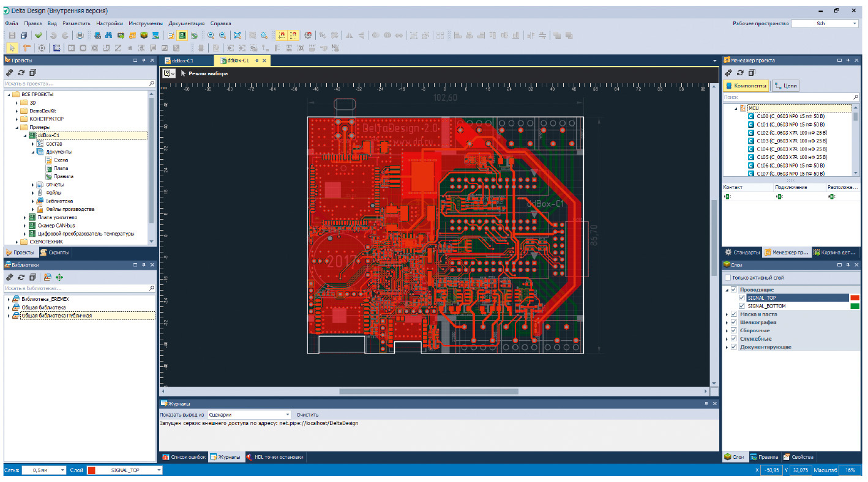Click the first highlighted magnet snap icon
Viewport: 868px width, 482px height.
282,35
